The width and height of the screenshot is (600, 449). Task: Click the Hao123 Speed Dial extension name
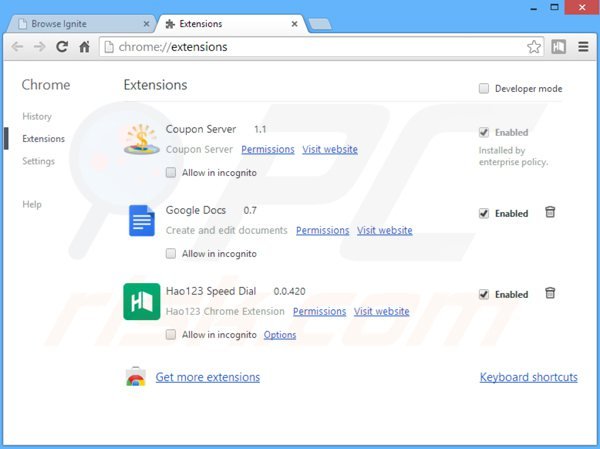(x=211, y=291)
